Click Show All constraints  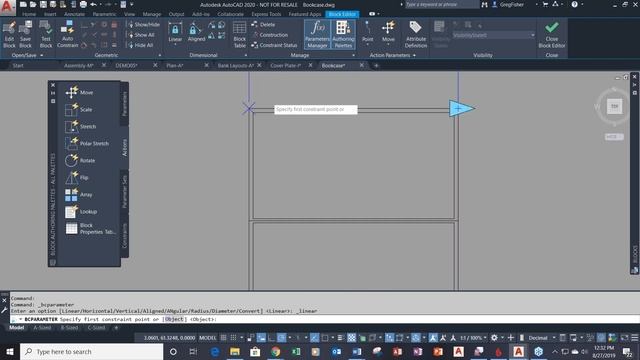click(x=141, y=35)
